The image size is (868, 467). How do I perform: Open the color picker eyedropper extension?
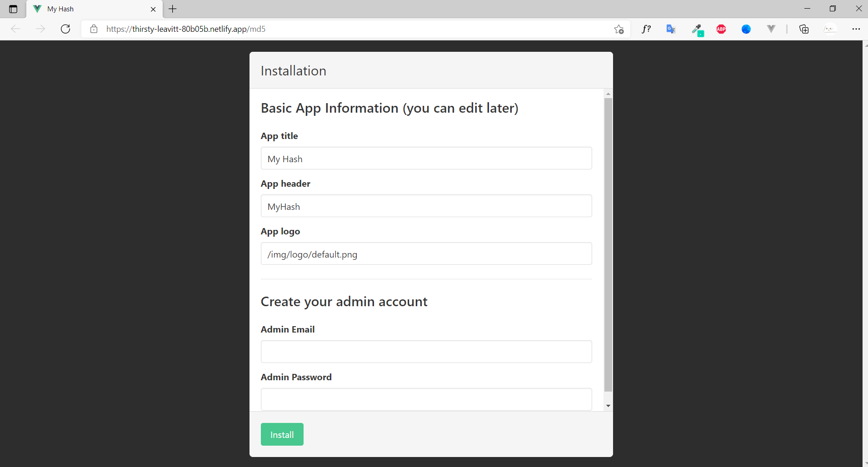pyautogui.click(x=697, y=30)
